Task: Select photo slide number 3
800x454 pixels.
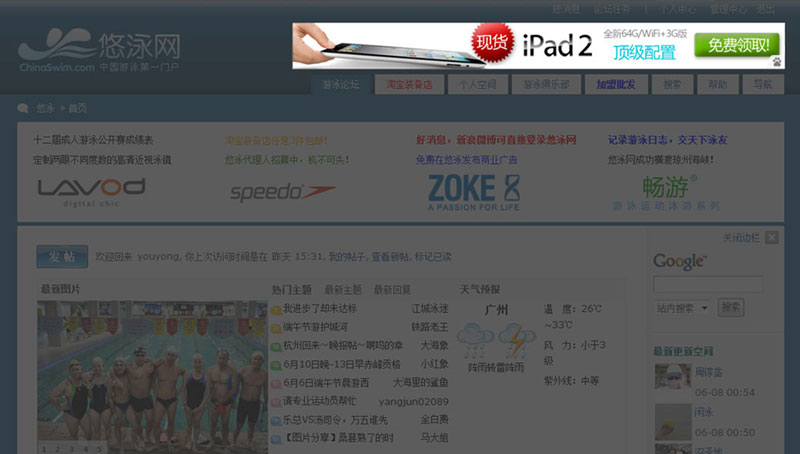Action: point(72,449)
